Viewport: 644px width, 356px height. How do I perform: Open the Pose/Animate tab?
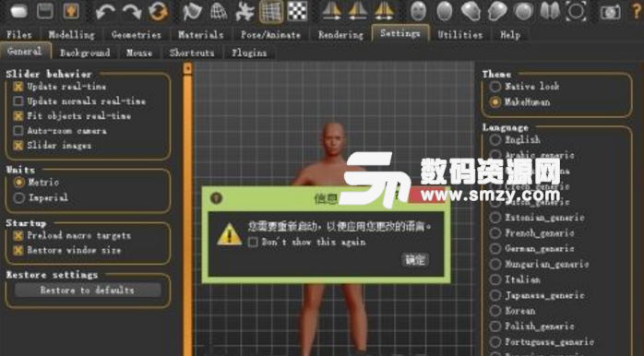click(x=270, y=35)
